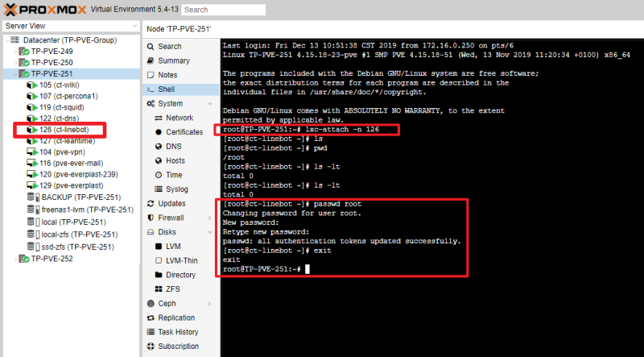
Task: Click the Node 'TP-PVE-251' header title
Action: coord(179,29)
